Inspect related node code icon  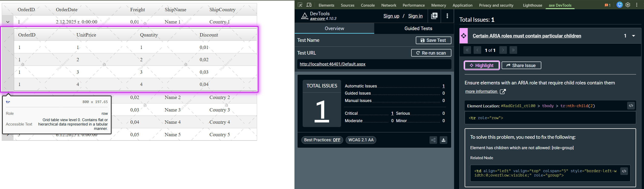pos(624,171)
